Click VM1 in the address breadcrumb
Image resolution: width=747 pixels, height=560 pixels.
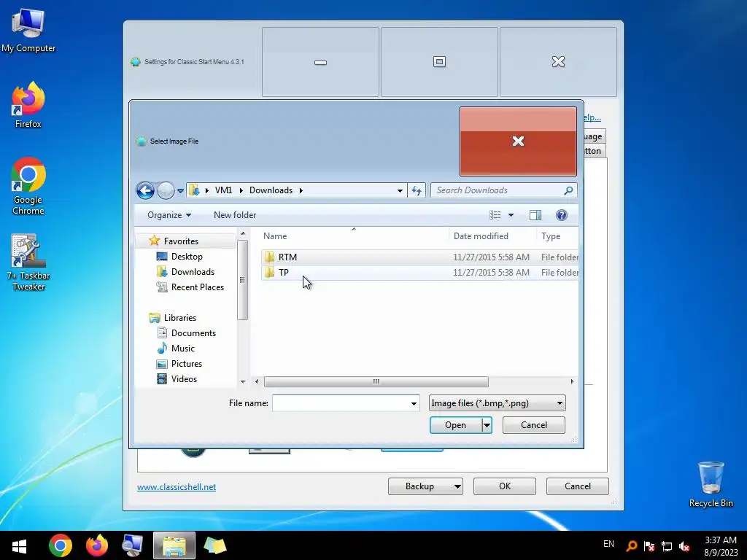223,190
